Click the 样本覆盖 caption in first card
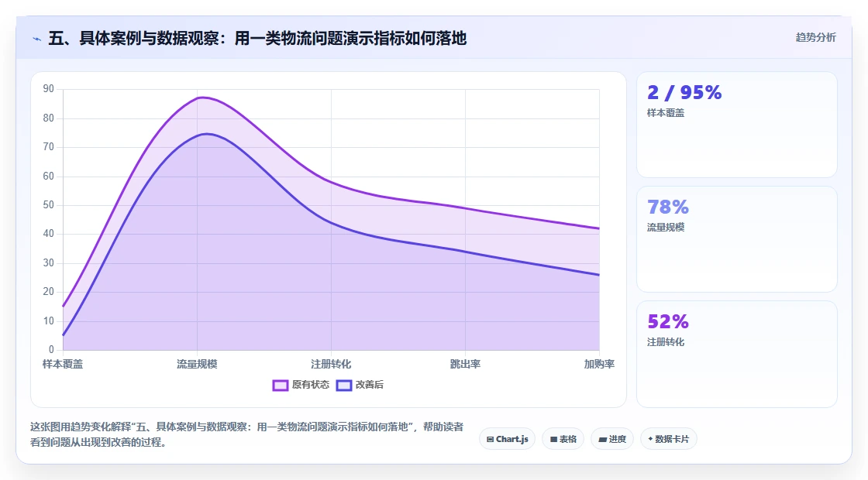Screen dimensions: 868x480 (666, 113)
